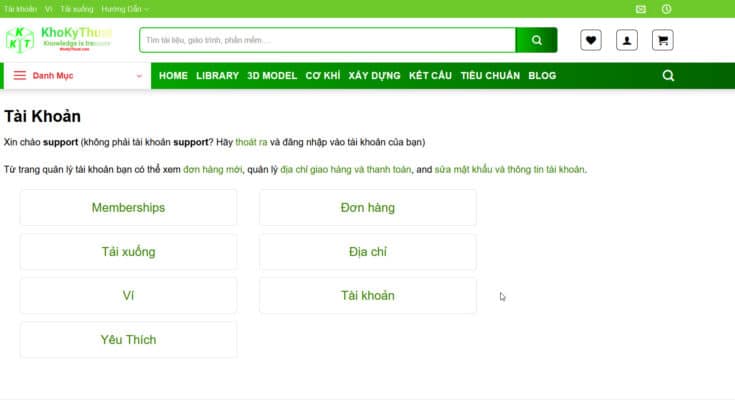
Task: Open the 3D MODEL menu item
Action: tap(272, 75)
